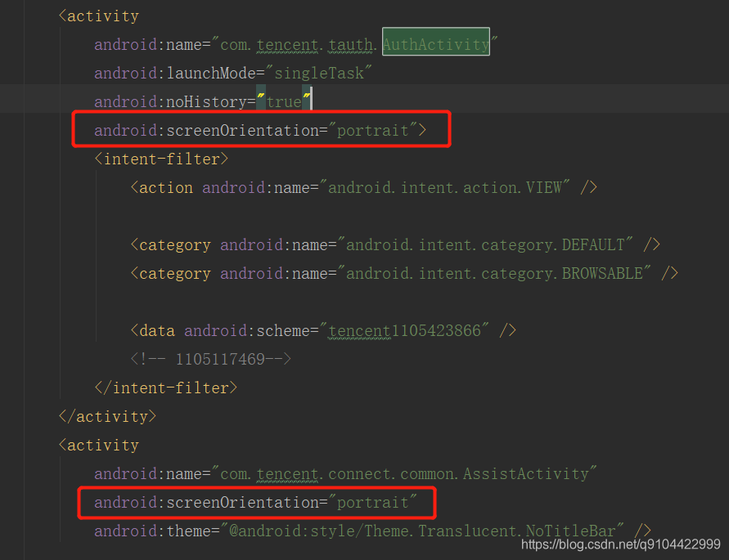The height and width of the screenshot is (560, 729).
Task: Click the opening <intent-filter> tag
Action: point(161,159)
